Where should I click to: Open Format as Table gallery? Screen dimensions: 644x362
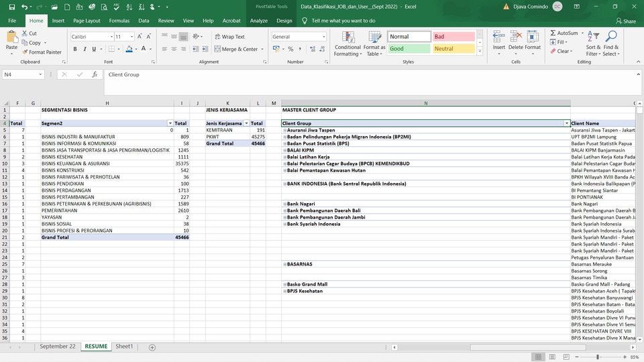[x=374, y=44]
